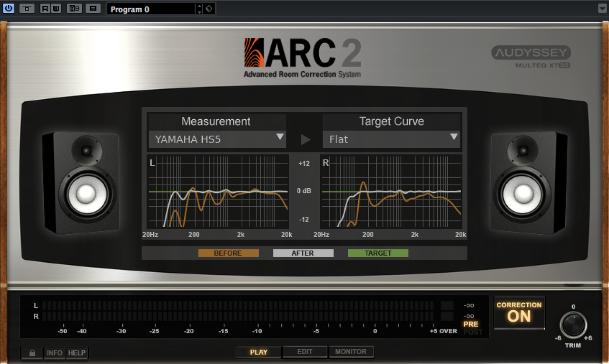This screenshot has height=364, width=609.
Task: Open the plugin window menu arrow at top right
Action: [602, 9]
